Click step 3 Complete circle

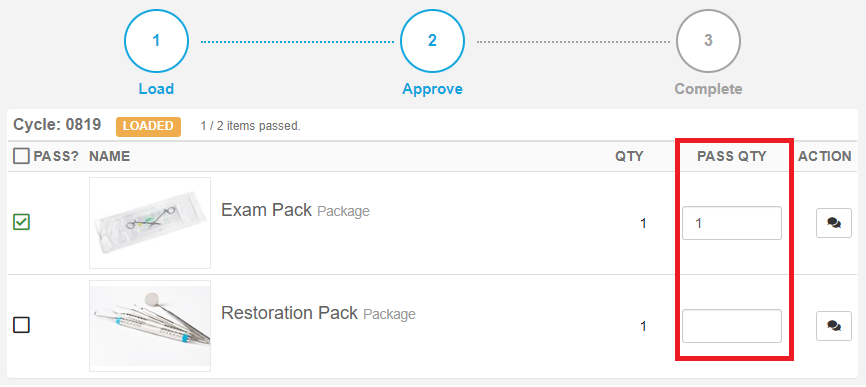708,41
